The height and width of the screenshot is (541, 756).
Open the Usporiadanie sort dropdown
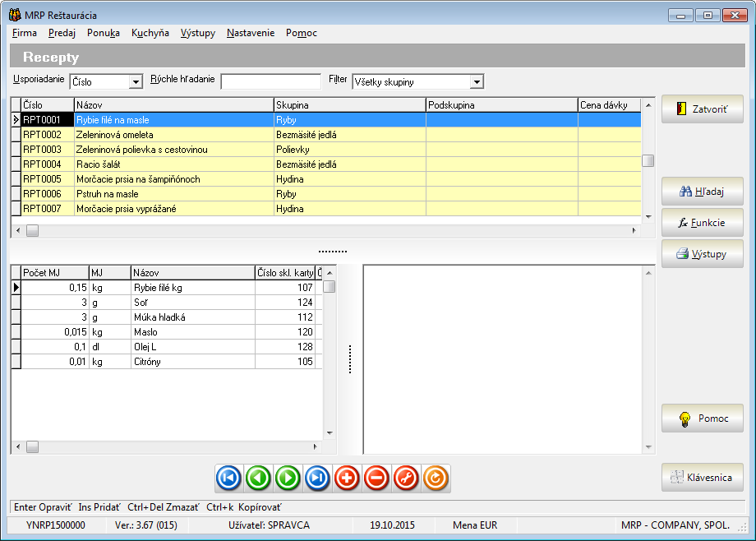[x=136, y=82]
